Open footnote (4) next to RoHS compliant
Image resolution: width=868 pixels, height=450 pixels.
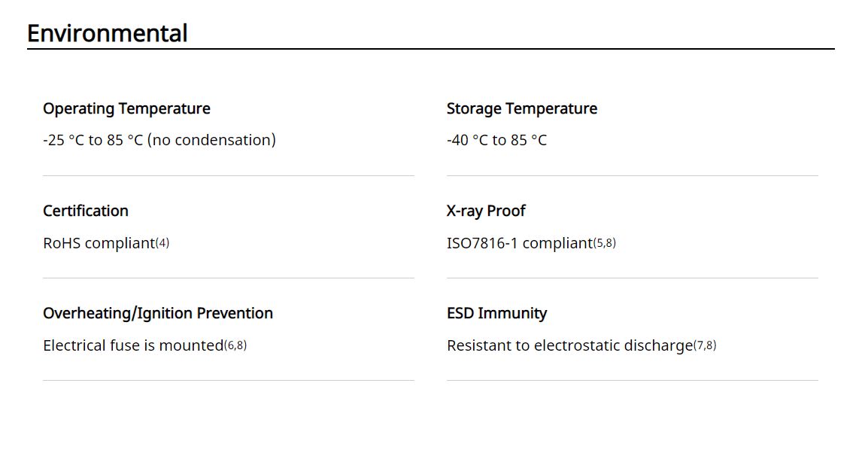pos(162,243)
